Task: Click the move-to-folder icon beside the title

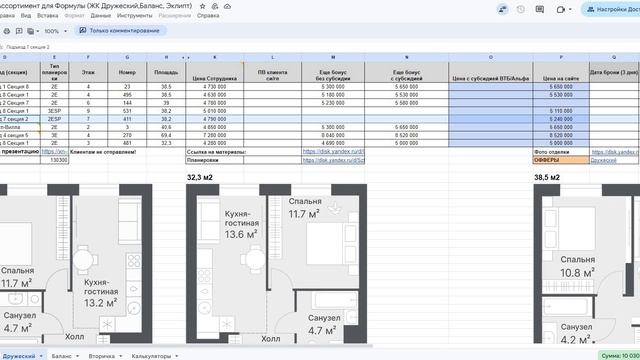Action: [x=215, y=6]
